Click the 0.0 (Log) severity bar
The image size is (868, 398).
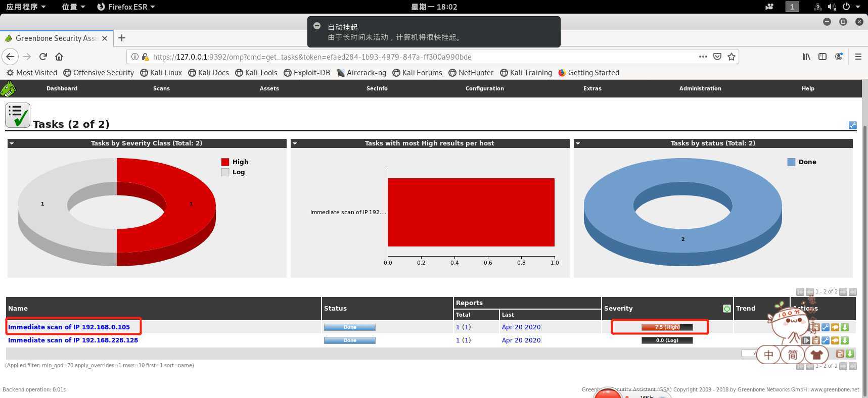coord(667,340)
